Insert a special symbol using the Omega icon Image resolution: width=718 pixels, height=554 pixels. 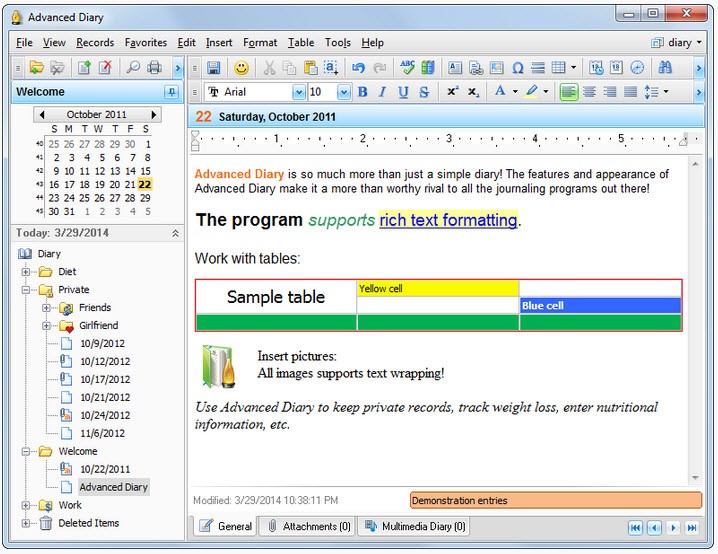pyautogui.click(x=518, y=68)
